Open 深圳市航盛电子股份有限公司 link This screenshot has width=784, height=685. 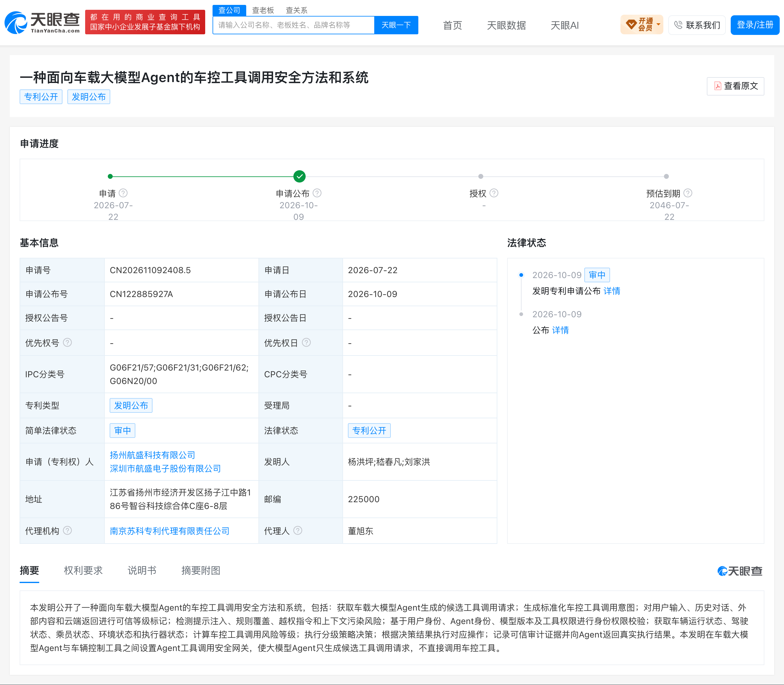point(165,468)
